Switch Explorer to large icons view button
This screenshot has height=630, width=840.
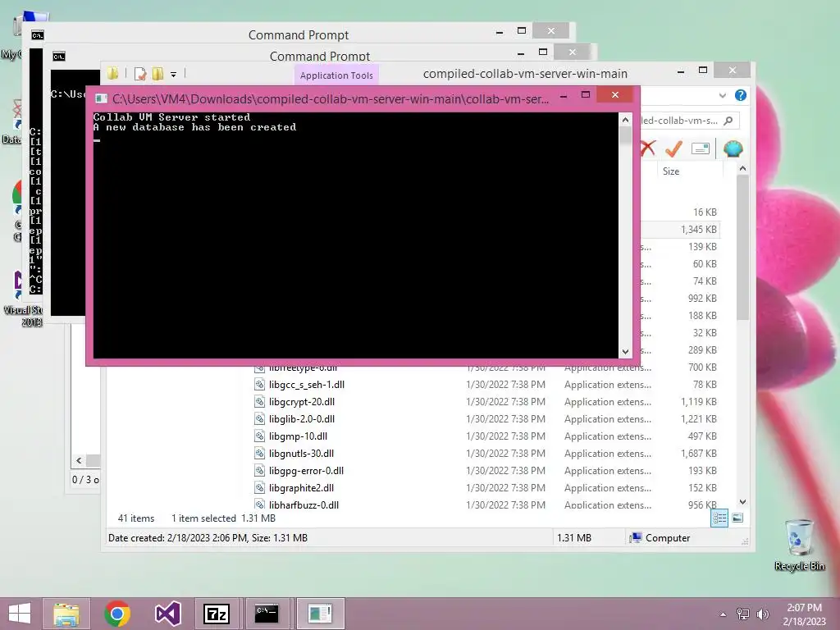click(x=737, y=518)
